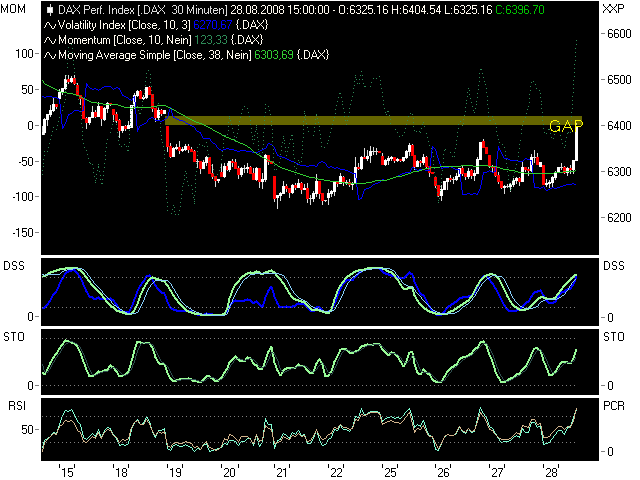640x480 pixels.
Task: Click the 6200 price axis label
Action: (619, 218)
